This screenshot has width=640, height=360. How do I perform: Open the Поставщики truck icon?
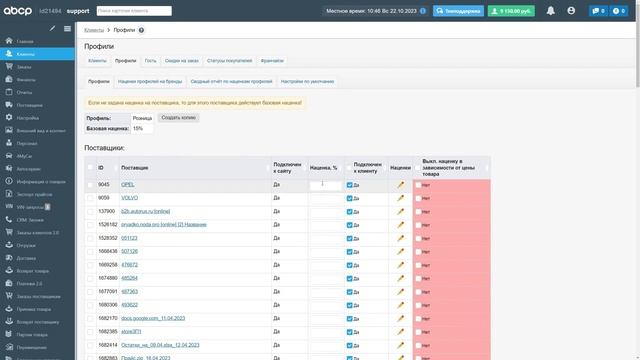pos(9,104)
